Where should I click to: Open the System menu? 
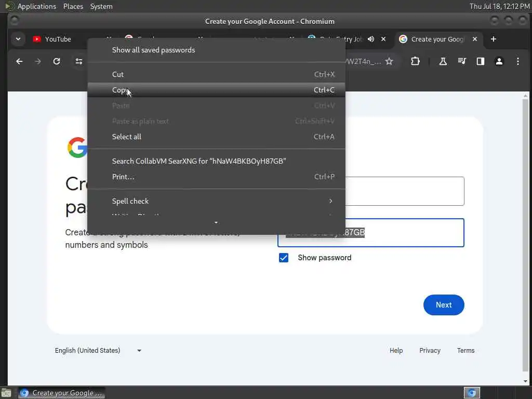[x=101, y=6]
